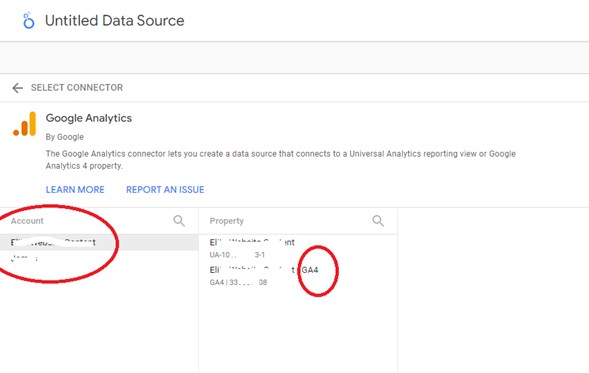The height and width of the screenshot is (373, 589).
Task: Click the Account column header
Action: 27,221
